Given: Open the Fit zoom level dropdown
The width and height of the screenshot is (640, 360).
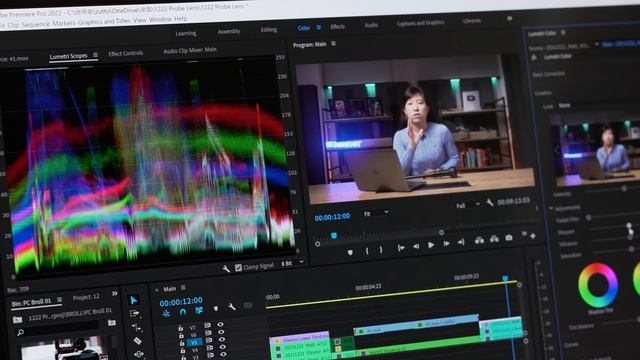Looking at the screenshot, I should point(376,213).
